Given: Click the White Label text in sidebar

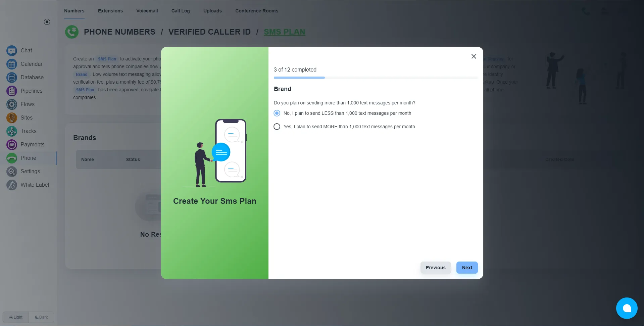Looking at the screenshot, I should 35,185.
